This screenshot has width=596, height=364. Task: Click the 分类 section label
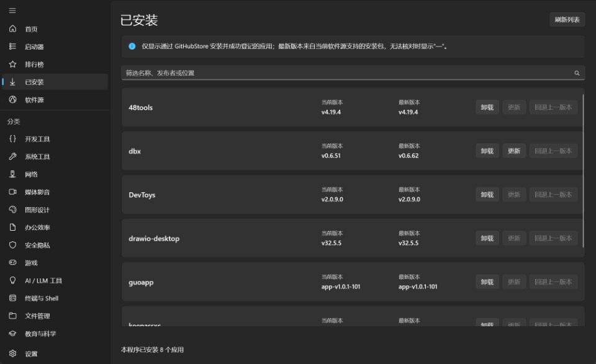(x=14, y=122)
